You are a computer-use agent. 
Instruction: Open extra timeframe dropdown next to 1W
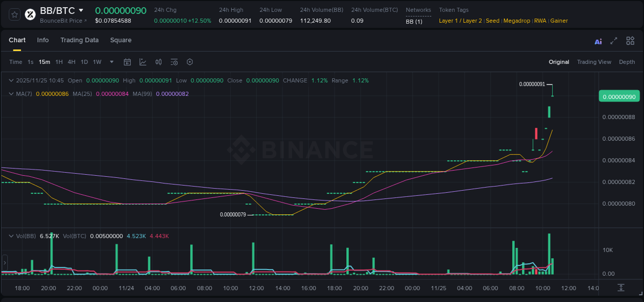click(x=111, y=62)
